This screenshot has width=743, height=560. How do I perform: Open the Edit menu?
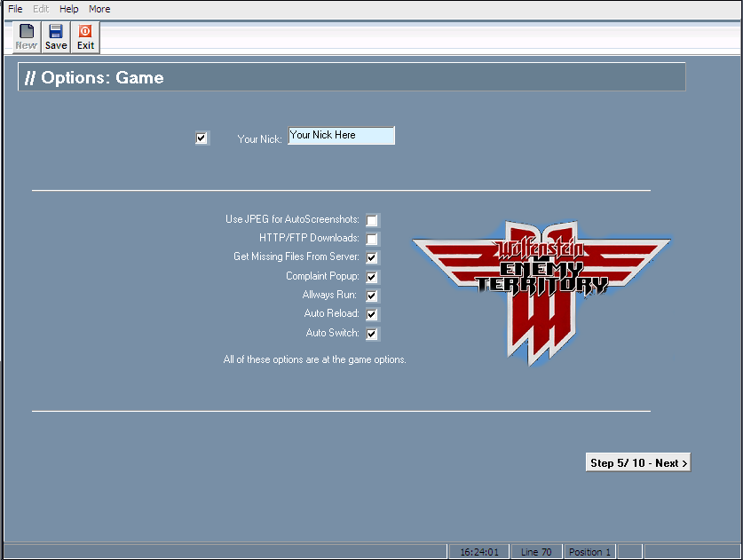tap(41, 9)
